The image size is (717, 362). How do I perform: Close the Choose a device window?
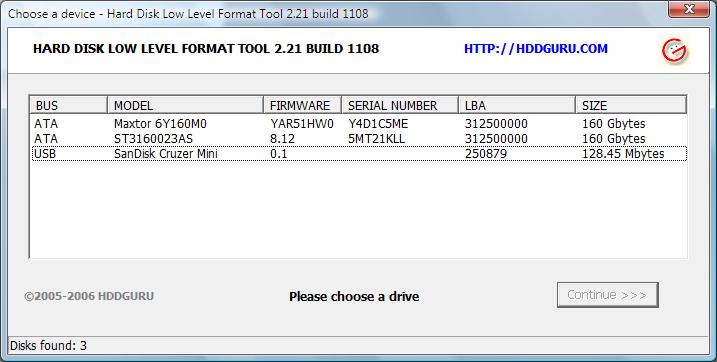[689, 9]
